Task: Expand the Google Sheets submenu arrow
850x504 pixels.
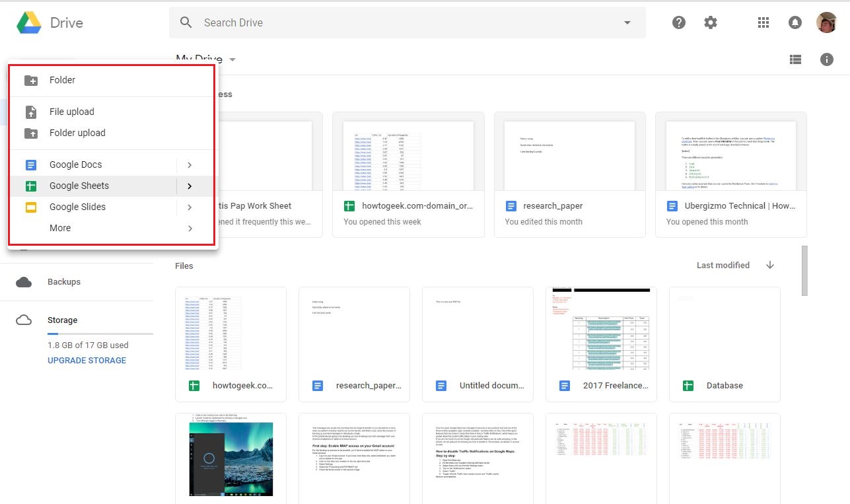Action: 190,186
